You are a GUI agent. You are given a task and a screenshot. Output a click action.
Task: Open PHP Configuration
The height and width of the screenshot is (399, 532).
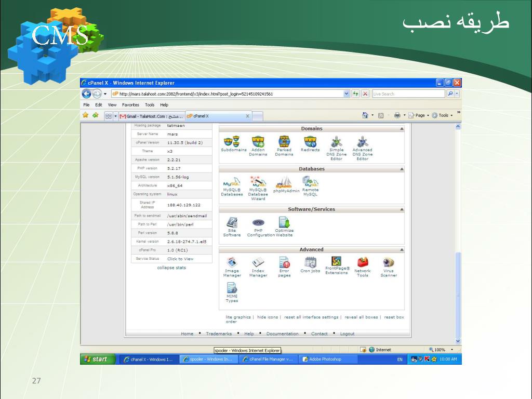click(258, 227)
